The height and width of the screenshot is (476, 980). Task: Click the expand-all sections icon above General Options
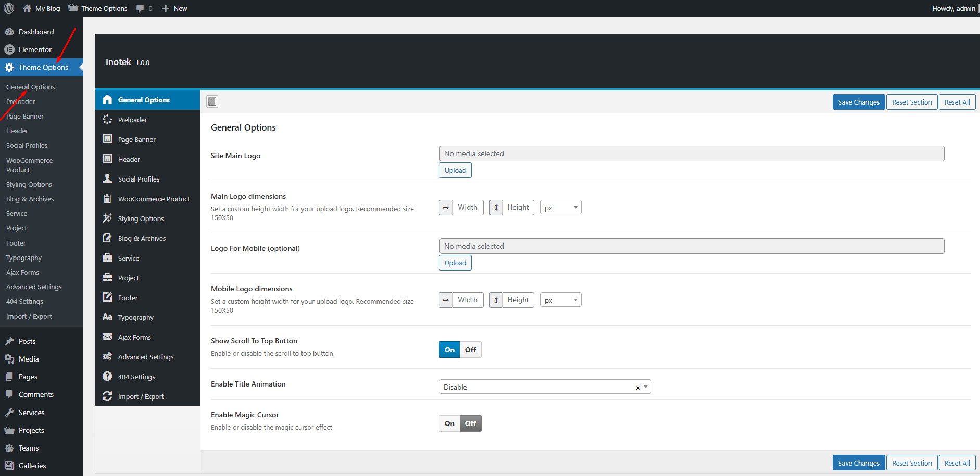212,101
